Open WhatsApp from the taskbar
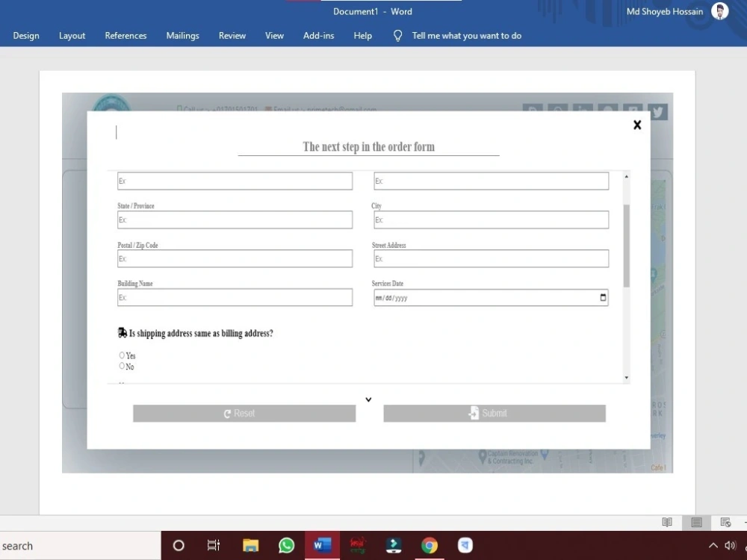Screen dimensions: 747x560 coord(286,546)
